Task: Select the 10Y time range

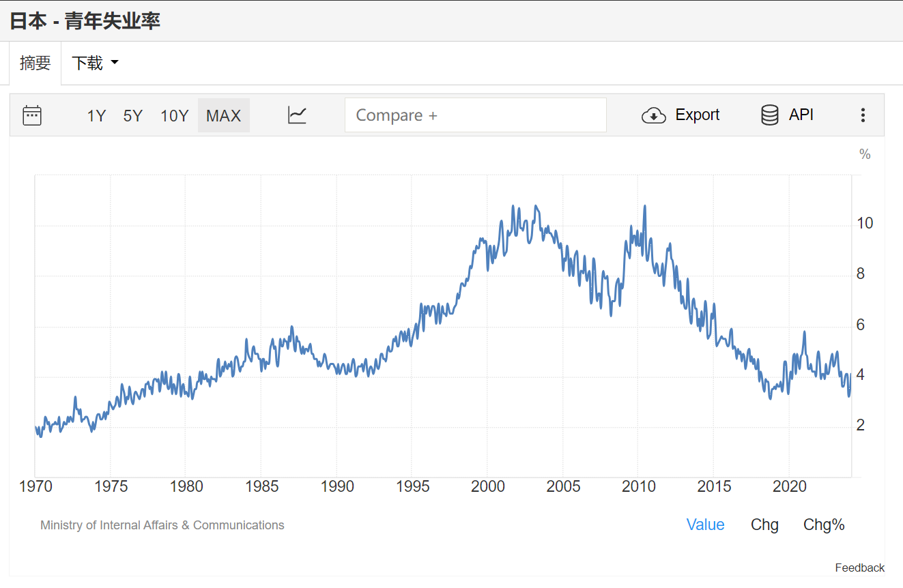Action: (174, 115)
